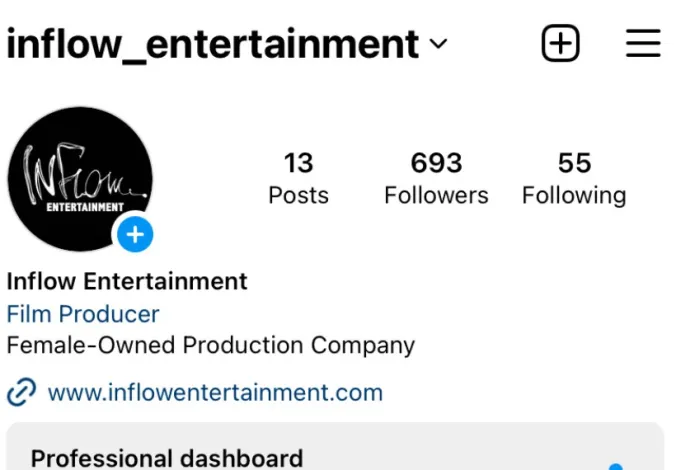Open the Professional dashboard panel
The width and height of the screenshot is (676, 470).
[x=335, y=446]
